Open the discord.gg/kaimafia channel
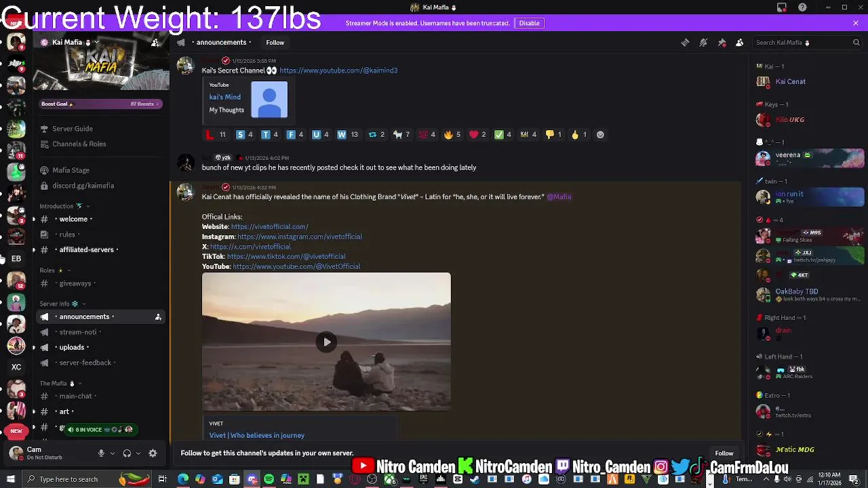The image size is (868, 488). pyautogui.click(x=83, y=186)
